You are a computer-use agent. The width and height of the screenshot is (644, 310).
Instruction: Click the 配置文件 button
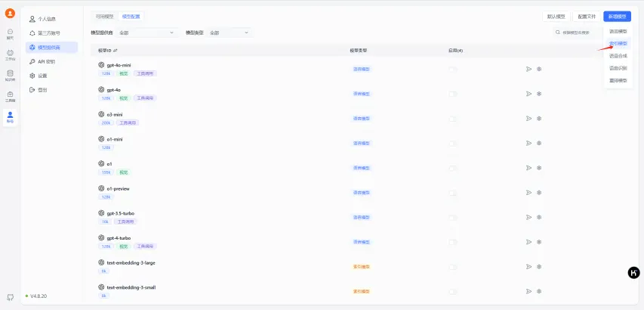(x=587, y=17)
